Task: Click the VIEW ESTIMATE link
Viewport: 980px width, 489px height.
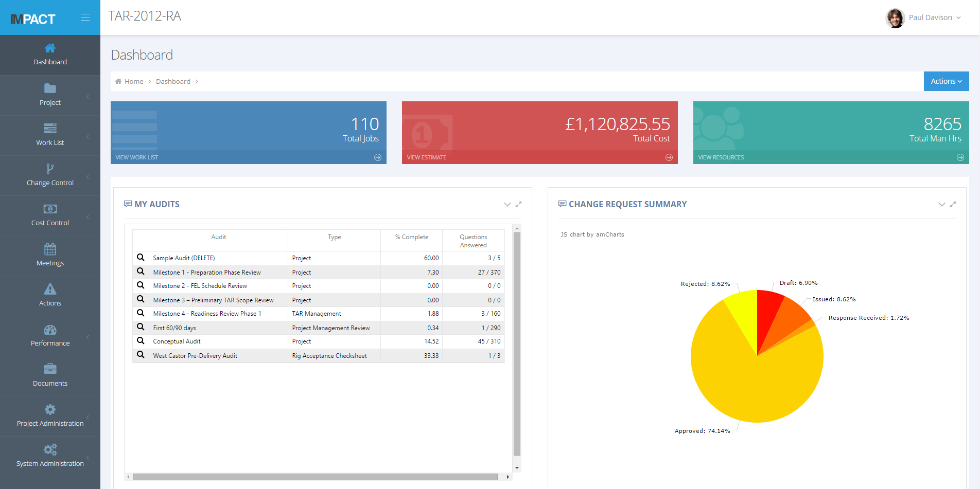Action: 427,157
